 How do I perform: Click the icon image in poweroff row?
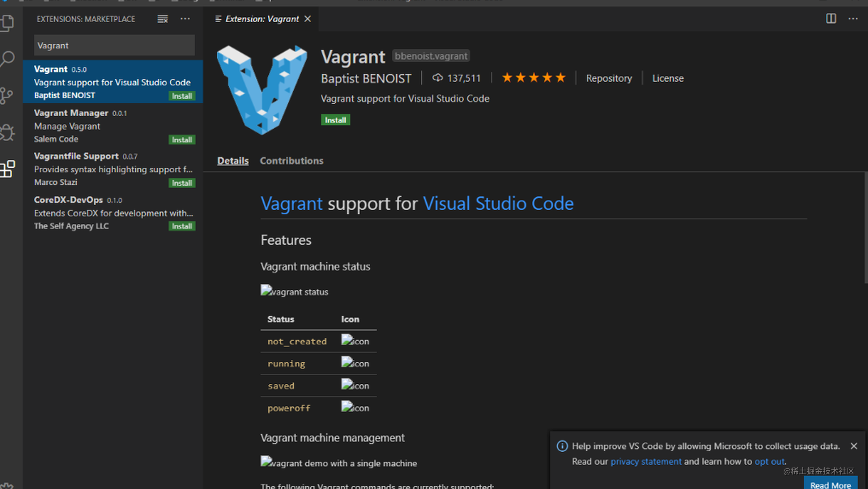pos(355,407)
